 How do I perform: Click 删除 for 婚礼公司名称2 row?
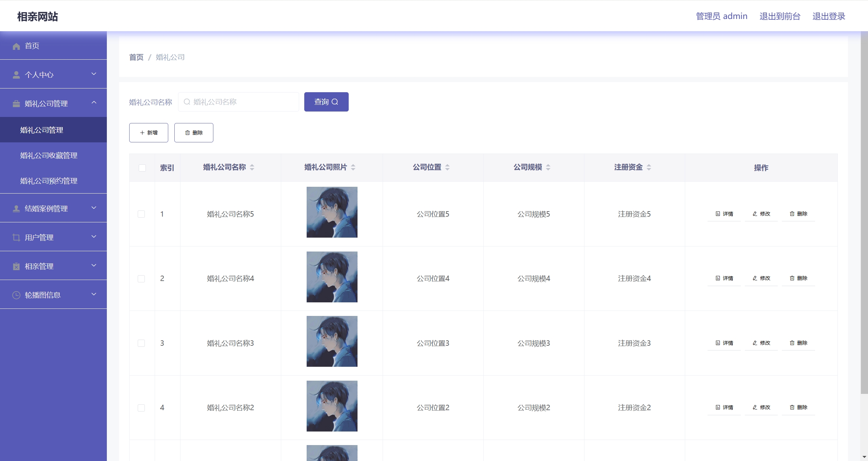(798, 407)
